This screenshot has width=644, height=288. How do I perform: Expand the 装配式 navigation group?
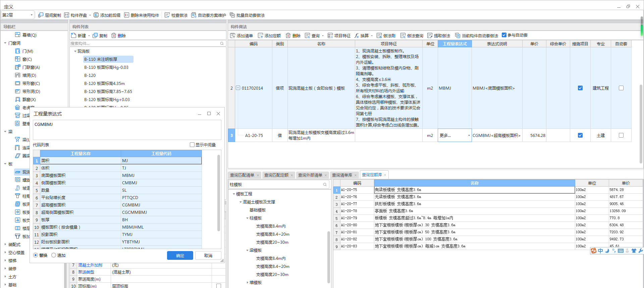[5, 244]
